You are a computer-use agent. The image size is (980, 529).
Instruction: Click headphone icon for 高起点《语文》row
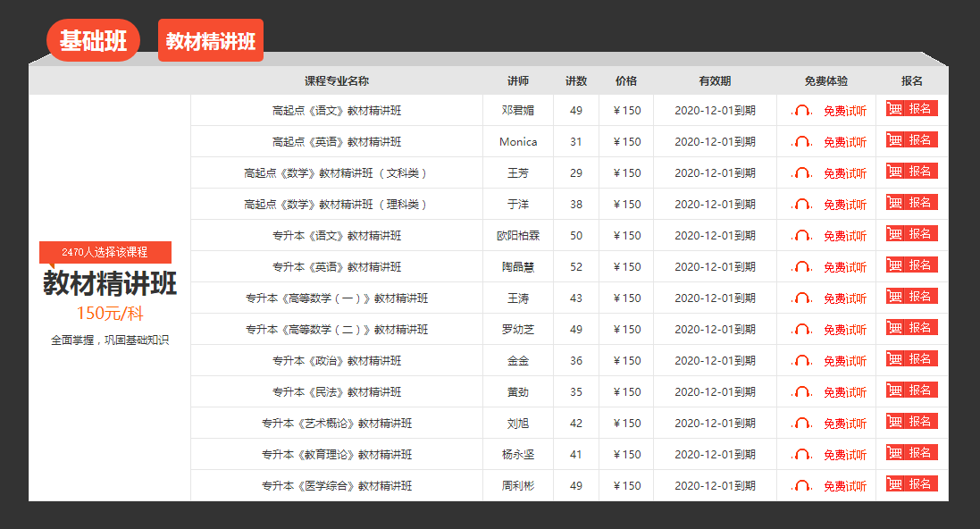coord(801,111)
